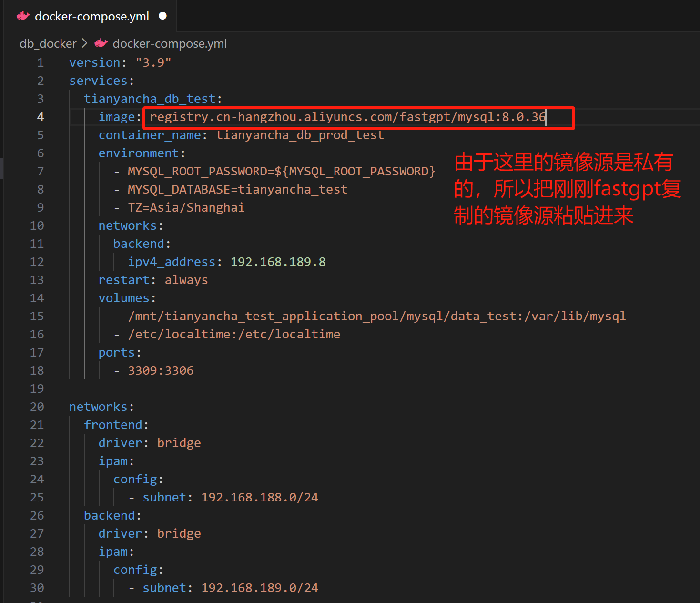The width and height of the screenshot is (700, 603).
Task: Click the restart key on line 13
Action: [124, 280]
